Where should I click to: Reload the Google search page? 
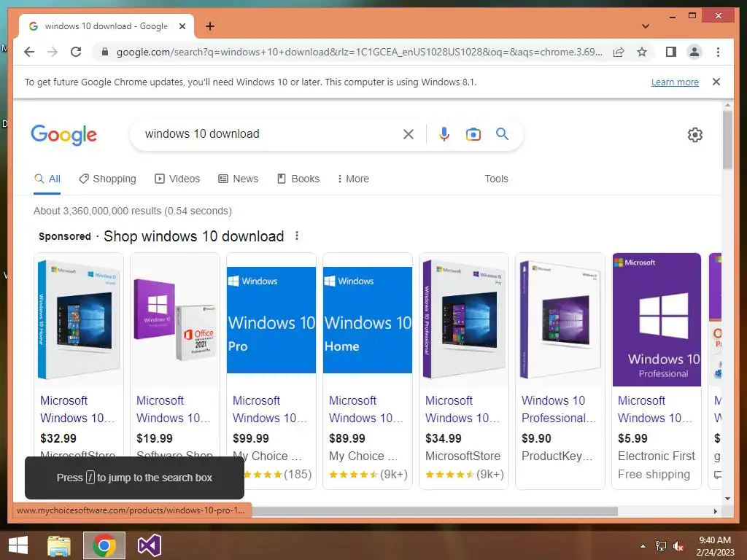click(x=76, y=52)
